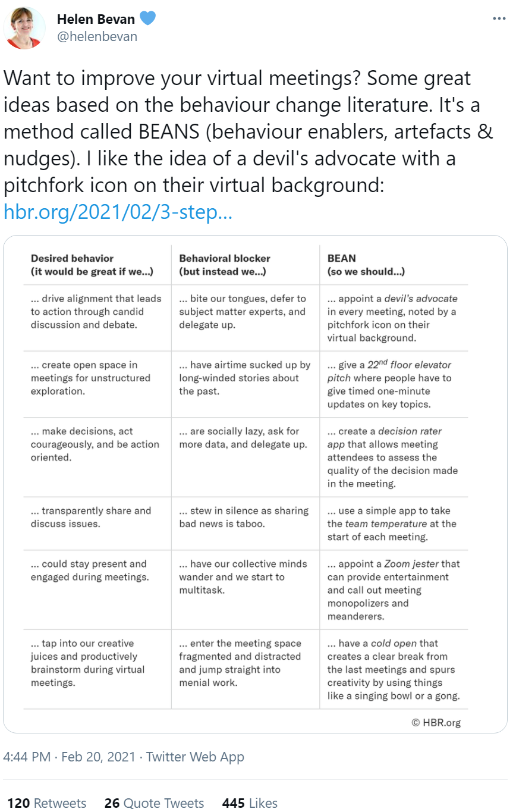
Task: Click the © HBR.org credit in the image
Action: pos(436,723)
